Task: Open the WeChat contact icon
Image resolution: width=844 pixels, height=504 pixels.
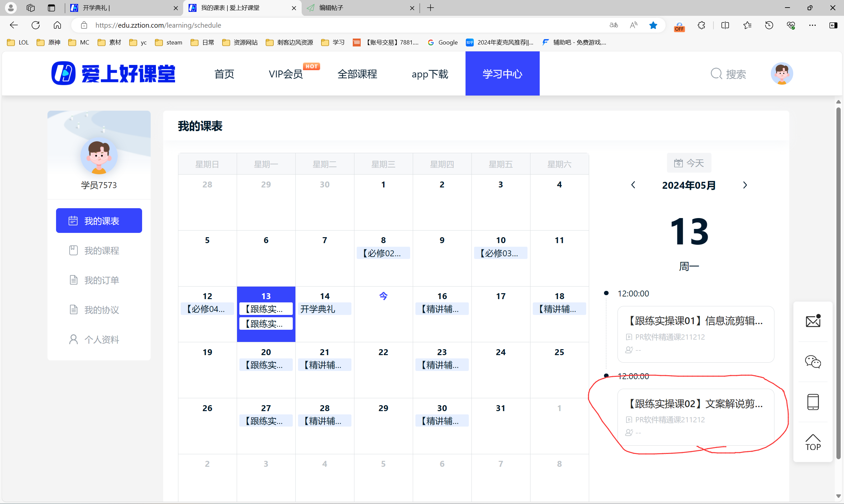Action: (813, 361)
